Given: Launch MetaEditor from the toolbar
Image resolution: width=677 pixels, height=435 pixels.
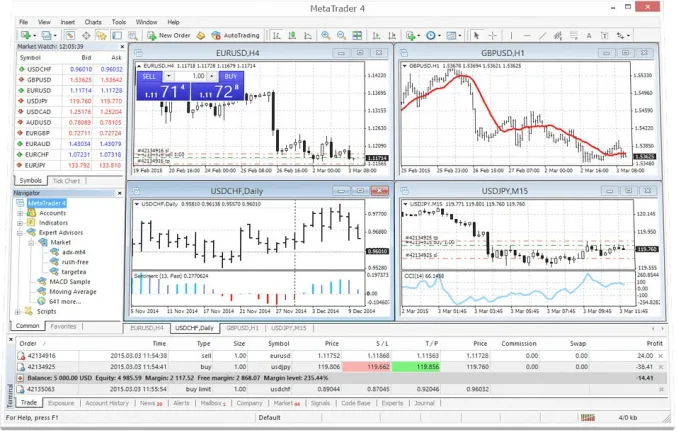Looking at the screenshot, I should tap(201, 35).
